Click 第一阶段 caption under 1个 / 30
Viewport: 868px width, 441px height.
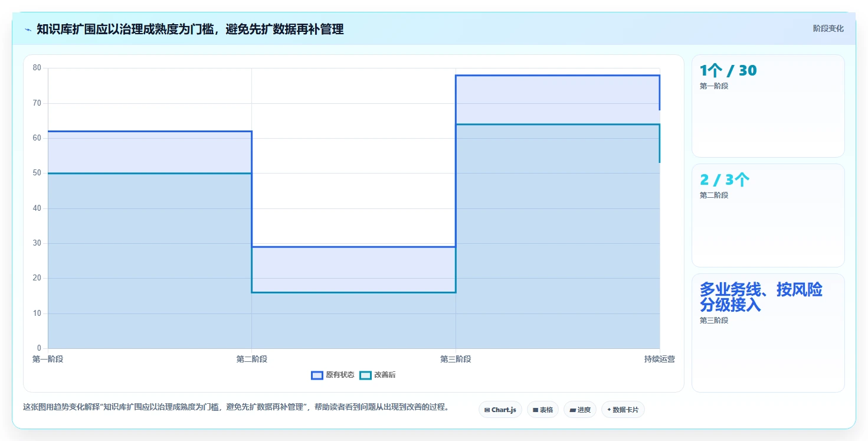(x=714, y=86)
